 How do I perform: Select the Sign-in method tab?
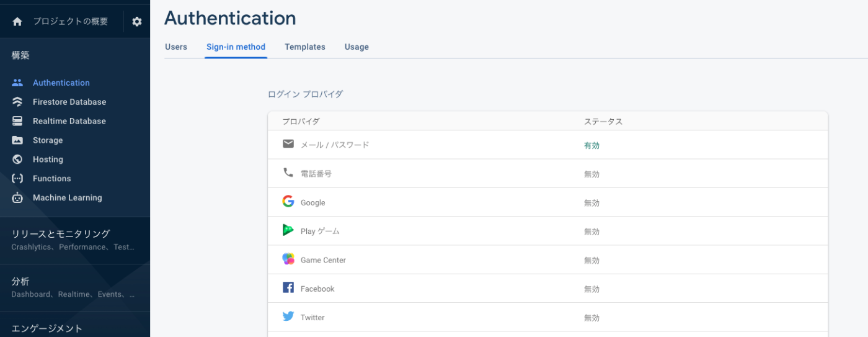[x=236, y=47]
